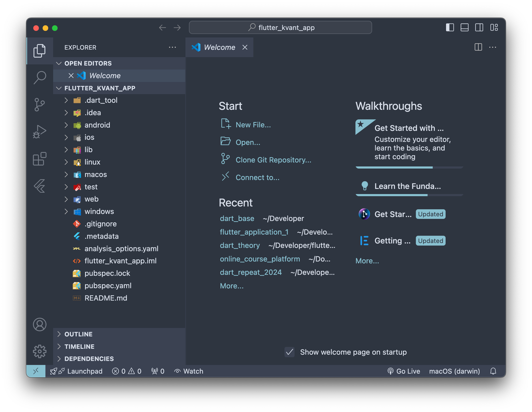Open the Manage settings gear icon
This screenshot has height=412, width=532.
(40, 351)
